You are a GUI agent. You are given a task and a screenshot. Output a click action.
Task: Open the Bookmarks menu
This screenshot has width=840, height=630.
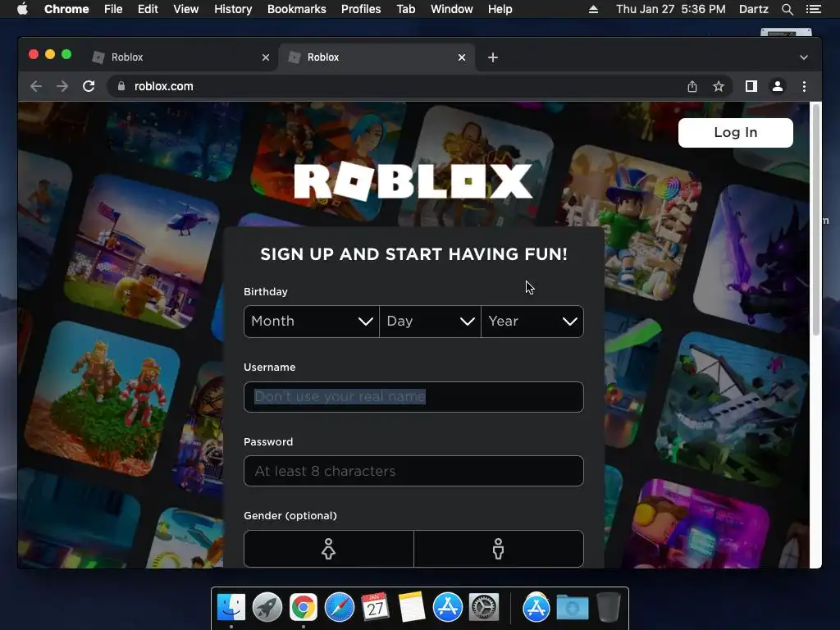[297, 9]
